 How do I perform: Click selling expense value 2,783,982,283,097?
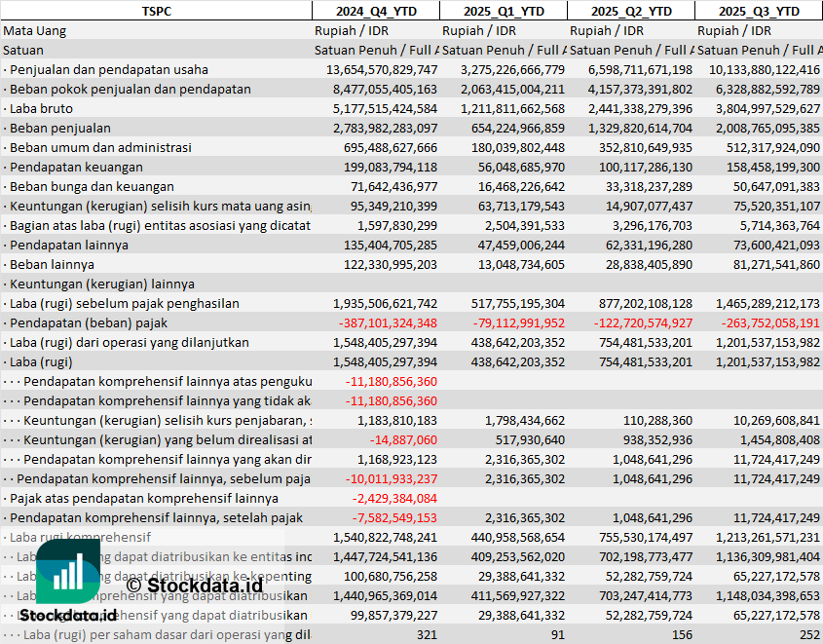(x=385, y=128)
